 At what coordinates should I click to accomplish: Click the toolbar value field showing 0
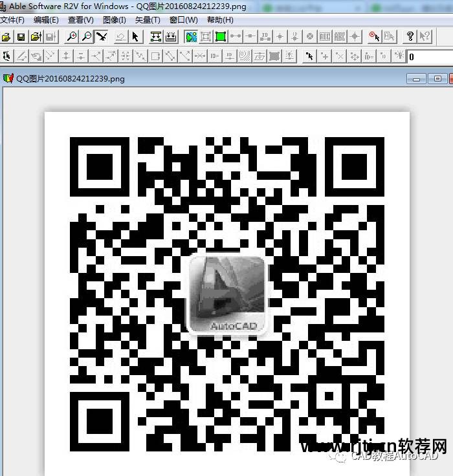click(430, 57)
